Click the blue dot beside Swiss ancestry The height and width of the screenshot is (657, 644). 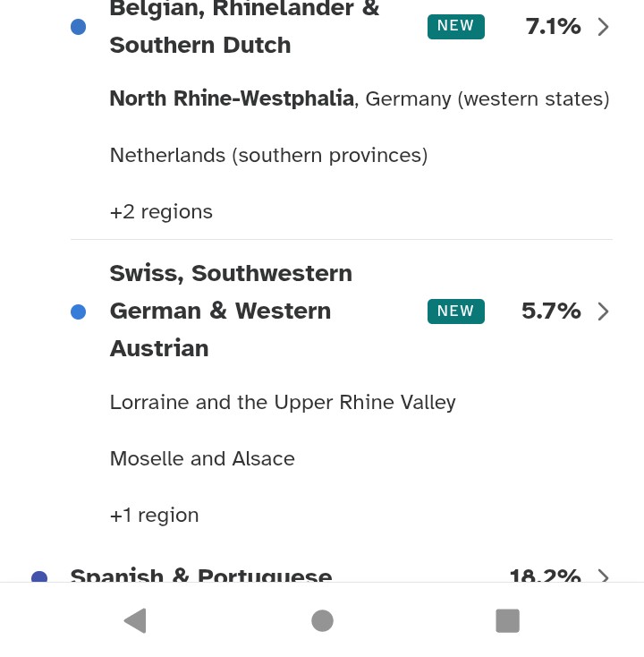point(79,311)
